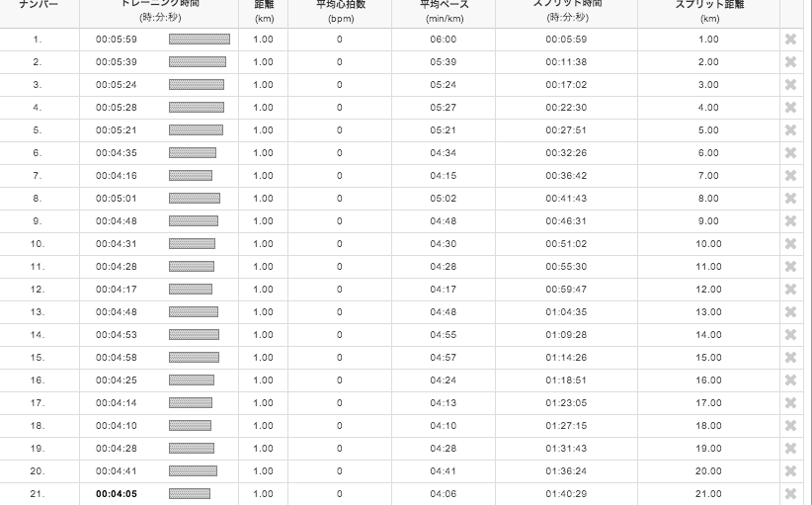The image size is (812, 505).
Task: Delete lap 16 using its X icon
Action: coord(790,380)
